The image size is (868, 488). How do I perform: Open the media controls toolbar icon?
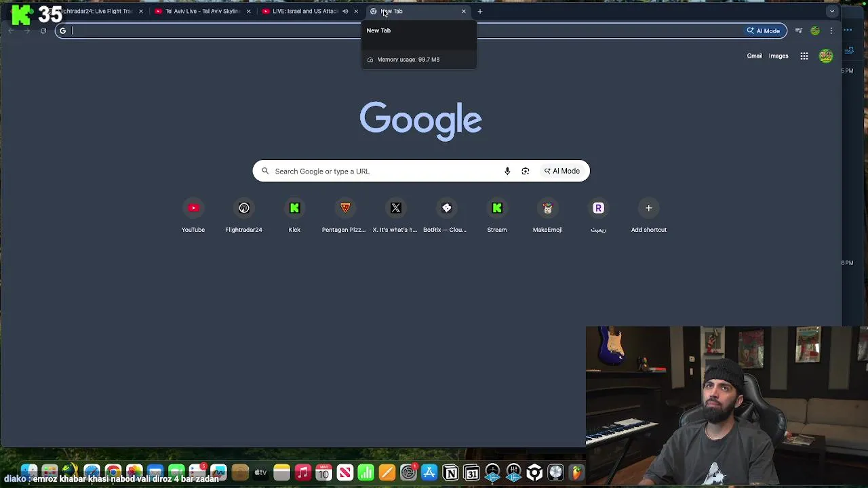tap(799, 30)
